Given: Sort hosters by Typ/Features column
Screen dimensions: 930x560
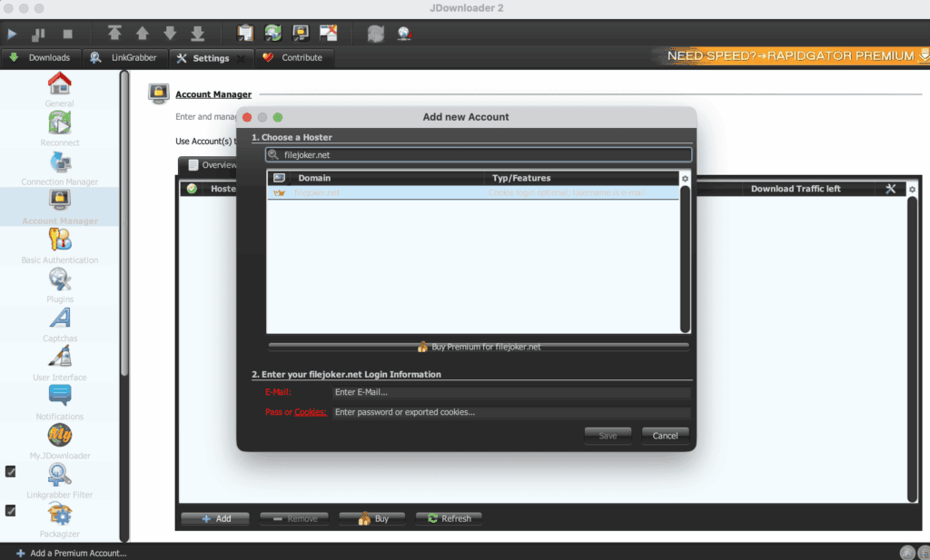Looking at the screenshot, I should click(581, 178).
